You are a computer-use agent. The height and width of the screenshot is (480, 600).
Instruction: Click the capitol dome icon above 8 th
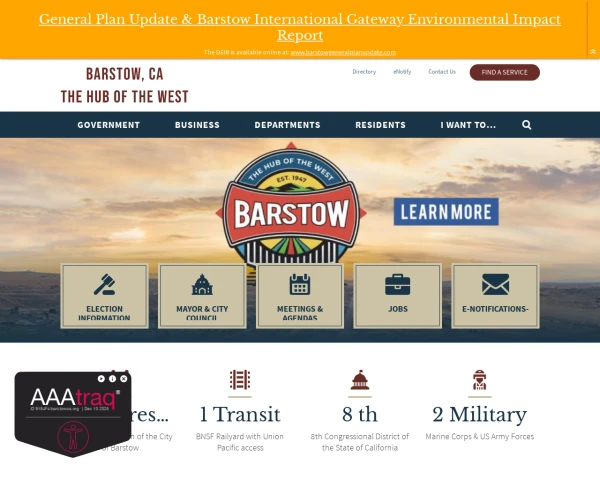pyautogui.click(x=360, y=380)
